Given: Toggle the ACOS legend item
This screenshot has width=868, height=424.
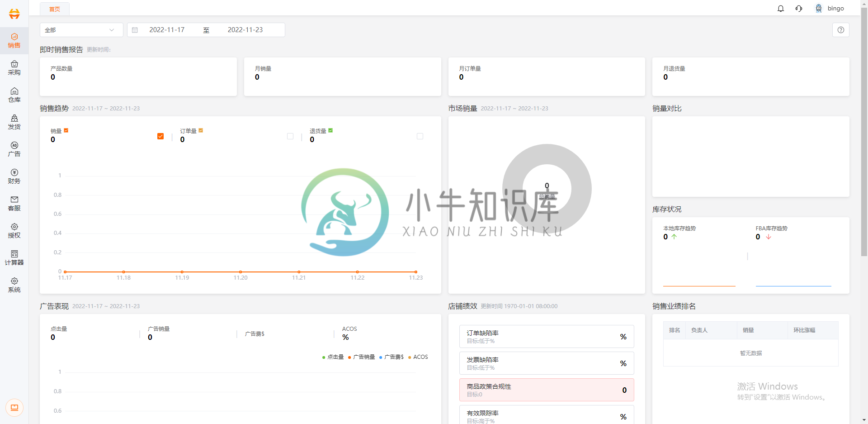Looking at the screenshot, I should pyautogui.click(x=418, y=357).
